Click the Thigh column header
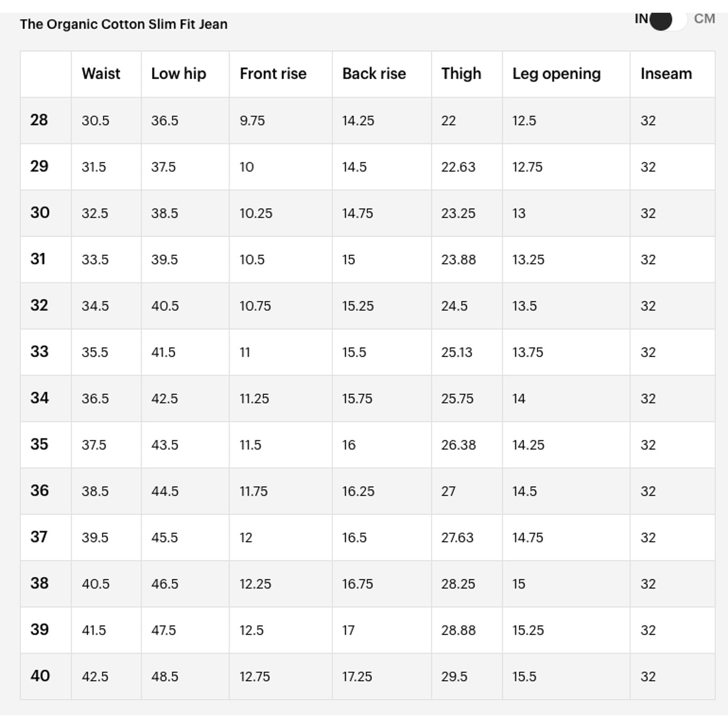Viewport: 728px width, 728px height. tap(461, 74)
